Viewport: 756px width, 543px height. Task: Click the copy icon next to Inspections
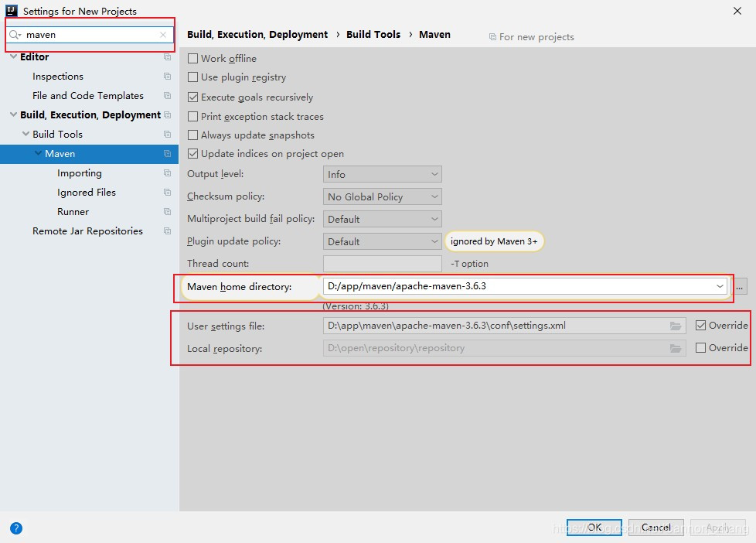(167, 77)
